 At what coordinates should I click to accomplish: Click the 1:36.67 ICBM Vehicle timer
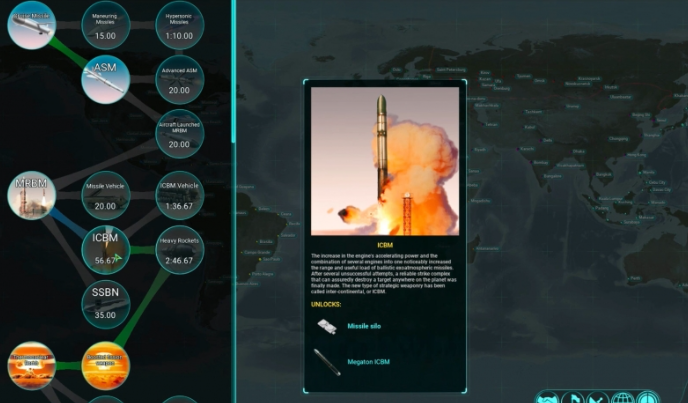coord(179,206)
